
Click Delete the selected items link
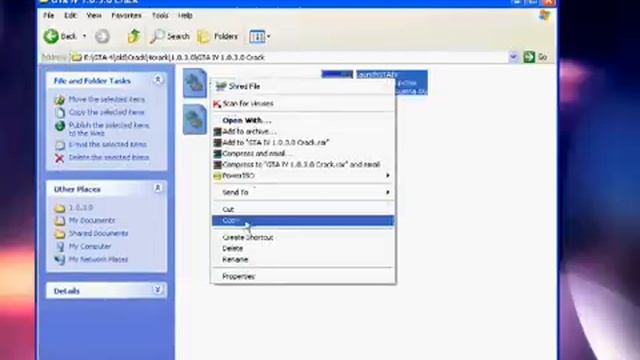(x=109, y=157)
